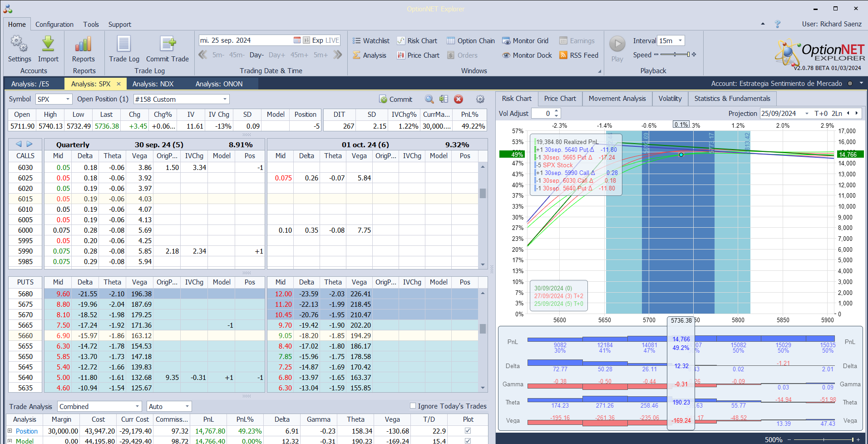This screenshot has width=868, height=444.
Task: Open Statistics & Fundamentals tab
Action: pos(732,99)
